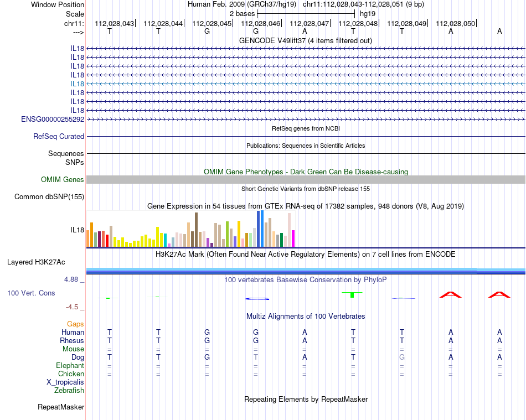Click the ENSG00000255292 gene label
The height and width of the screenshot is (420, 526).
[x=53, y=120]
